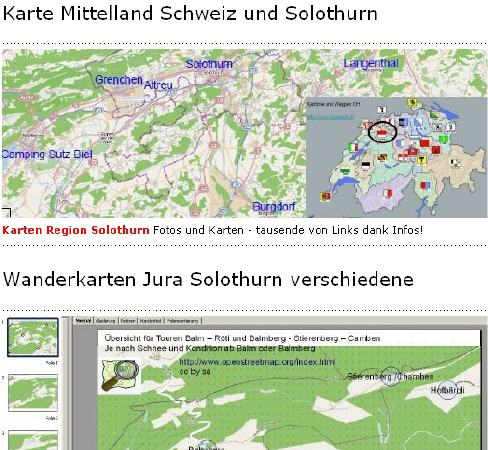
Task: Open the Handzettel tab
Action: 151,321
